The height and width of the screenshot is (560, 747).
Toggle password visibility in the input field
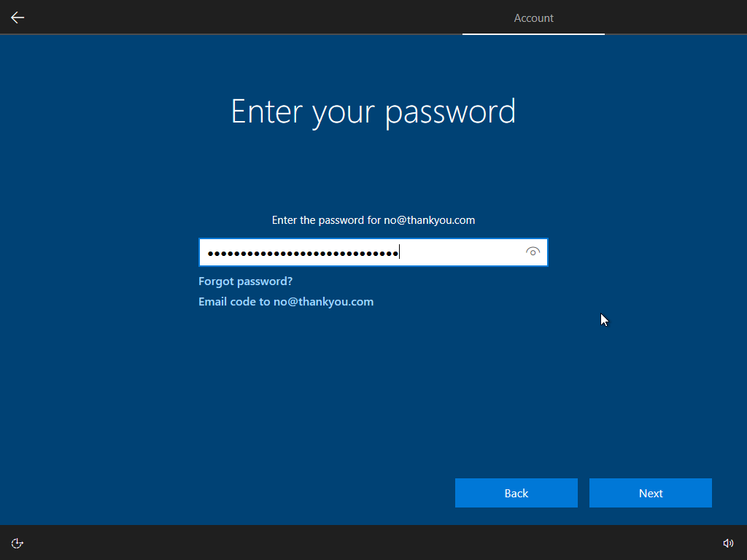point(533,252)
